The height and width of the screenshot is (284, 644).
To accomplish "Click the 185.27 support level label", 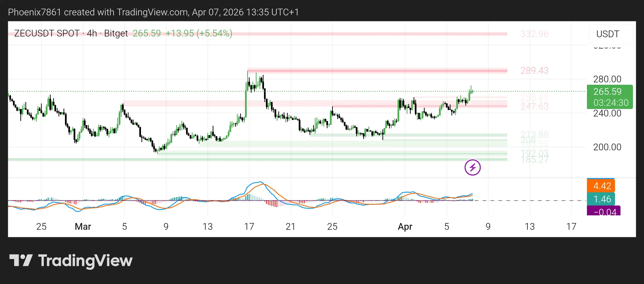I will [534, 160].
